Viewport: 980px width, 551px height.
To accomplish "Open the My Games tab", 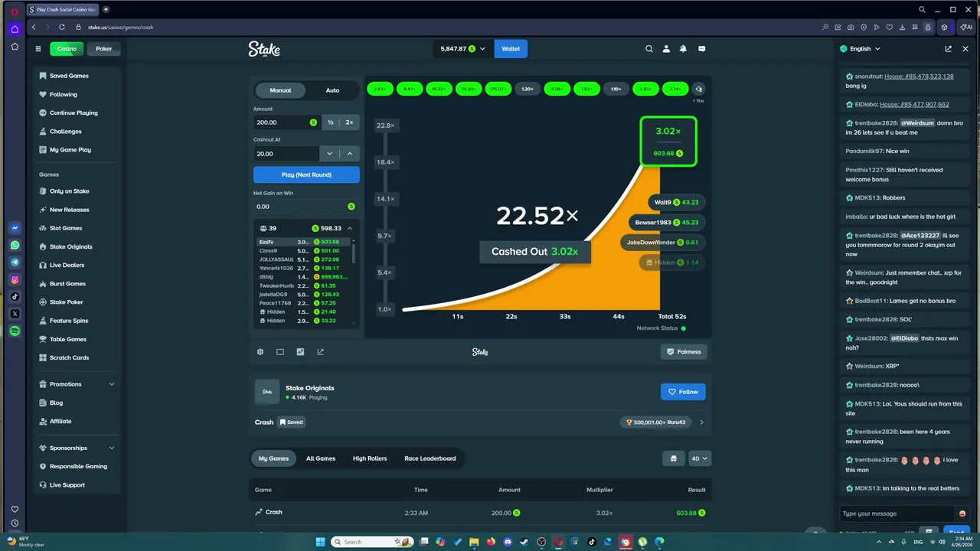I will coord(273,458).
